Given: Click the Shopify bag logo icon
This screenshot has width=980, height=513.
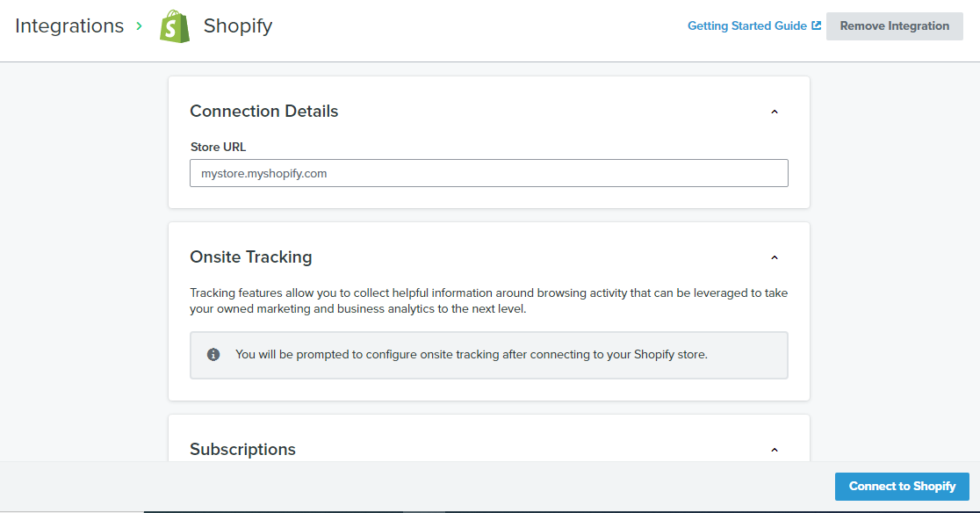Looking at the screenshot, I should pyautogui.click(x=175, y=26).
